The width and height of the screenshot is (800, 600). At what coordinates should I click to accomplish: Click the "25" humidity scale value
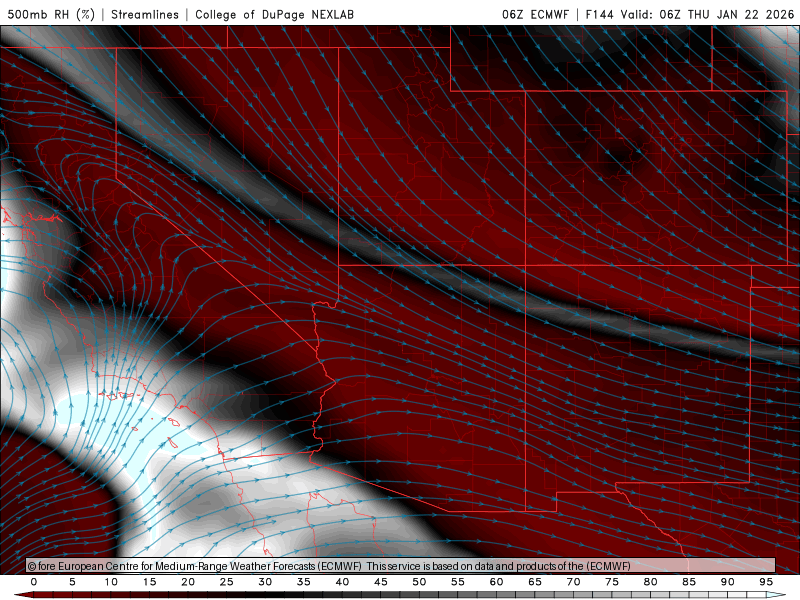click(x=226, y=582)
